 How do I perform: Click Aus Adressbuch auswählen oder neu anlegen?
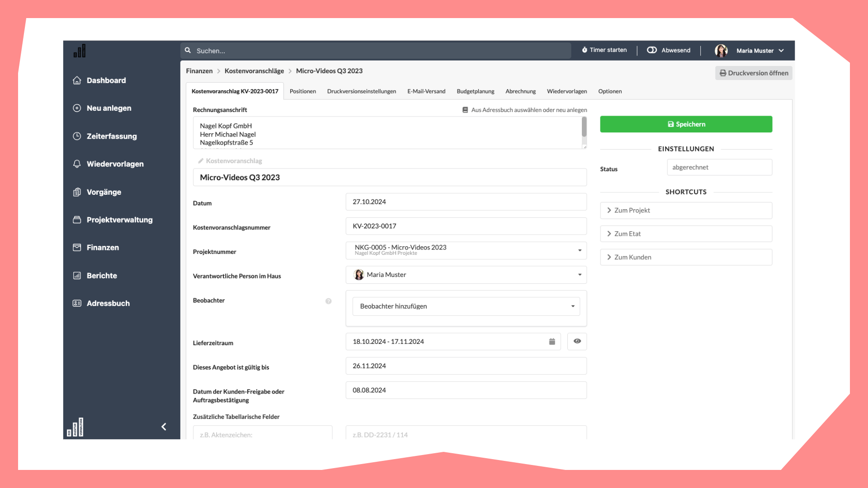529,110
